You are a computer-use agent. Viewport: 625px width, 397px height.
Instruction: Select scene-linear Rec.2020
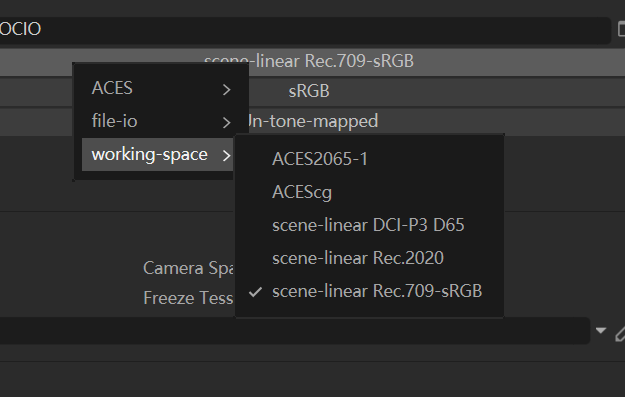[369, 258]
